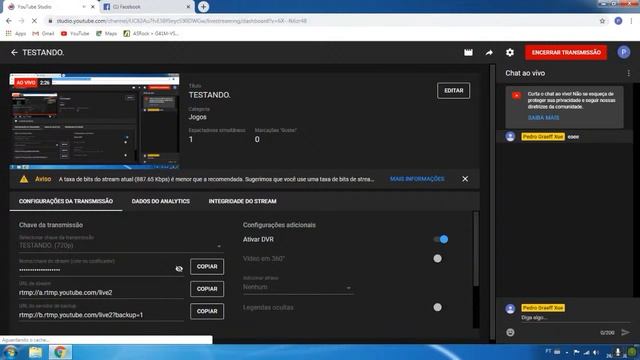Select the Facebook browser tab
The image size is (640, 360).
point(147,7)
